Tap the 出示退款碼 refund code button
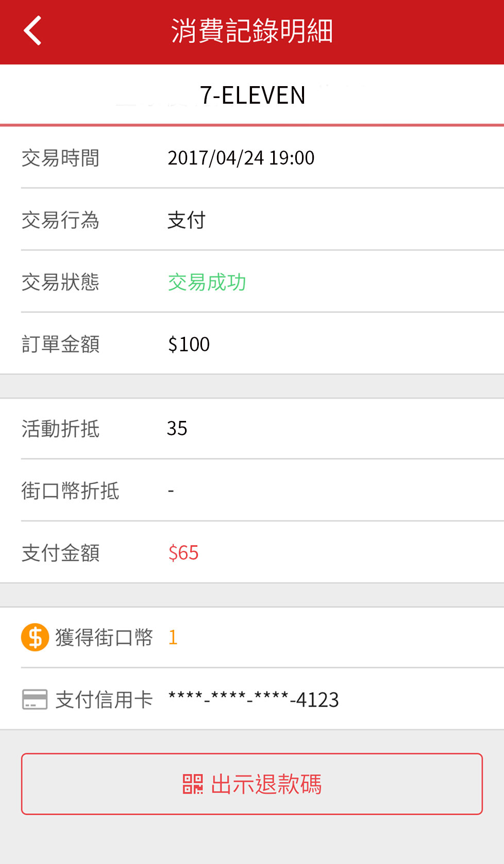Screen dimensions: 504x864 pos(252,784)
